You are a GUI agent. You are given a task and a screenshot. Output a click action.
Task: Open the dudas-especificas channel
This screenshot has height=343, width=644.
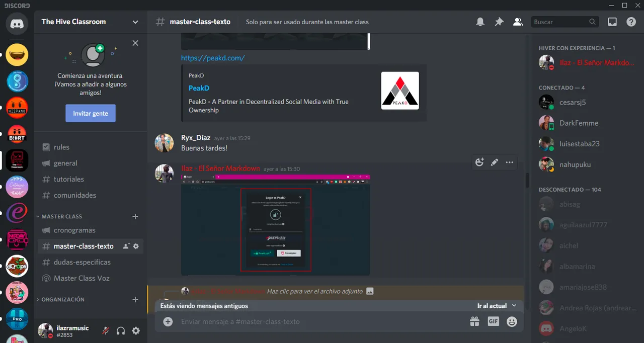tap(91, 262)
